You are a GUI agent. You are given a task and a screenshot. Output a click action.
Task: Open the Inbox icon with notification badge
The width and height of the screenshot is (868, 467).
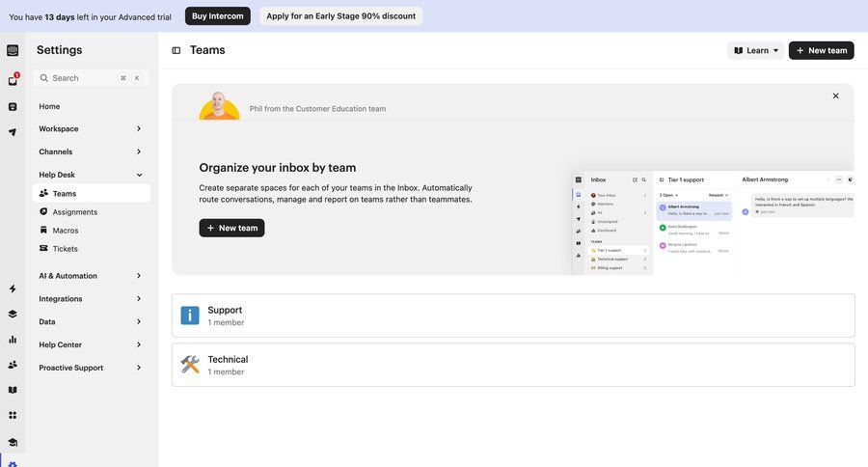click(13, 80)
